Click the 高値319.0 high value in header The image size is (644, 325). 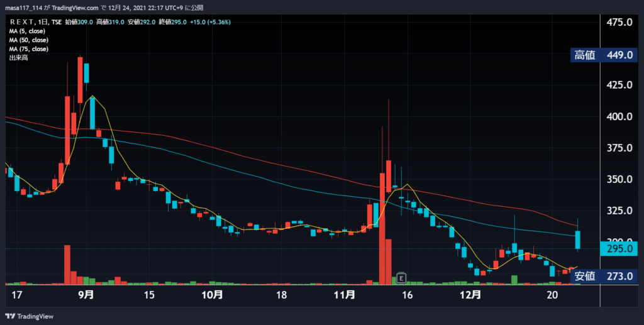110,22
